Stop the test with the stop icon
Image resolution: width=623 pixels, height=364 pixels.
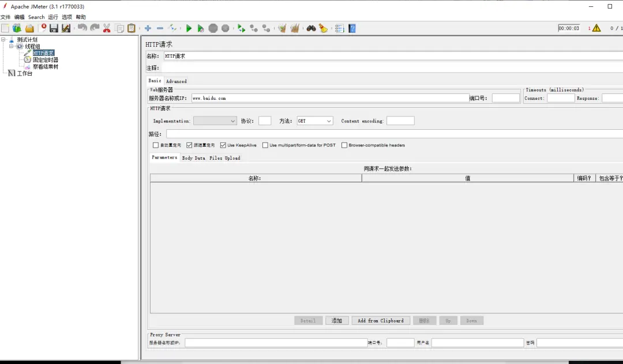(x=213, y=28)
